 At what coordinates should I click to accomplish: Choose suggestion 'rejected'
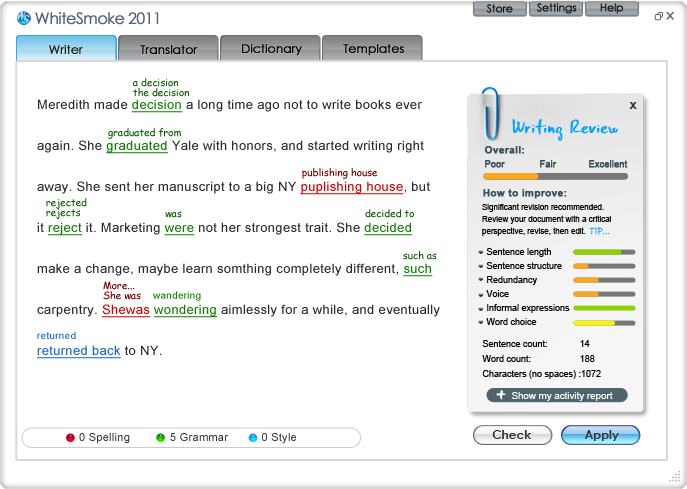66,202
